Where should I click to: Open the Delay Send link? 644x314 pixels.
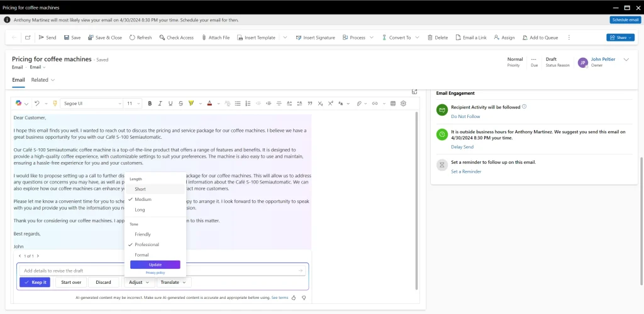[462, 147]
